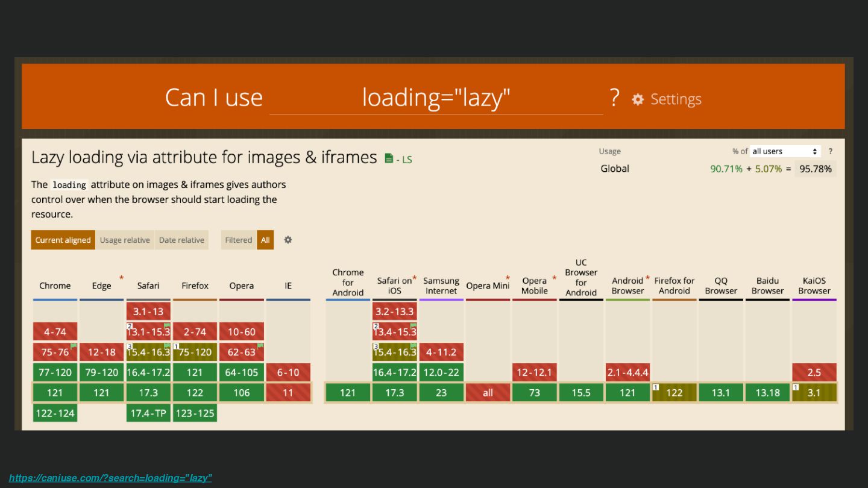This screenshot has height=488, width=868.
Task: Click the Opera Mini header
Action: coord(488,286)
